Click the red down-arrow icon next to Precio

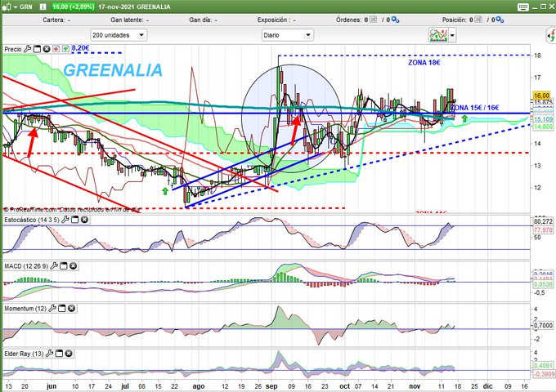coord(56,49)
